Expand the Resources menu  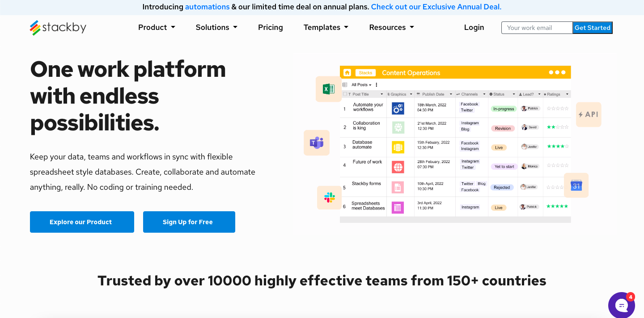click(x=392, y=27)
